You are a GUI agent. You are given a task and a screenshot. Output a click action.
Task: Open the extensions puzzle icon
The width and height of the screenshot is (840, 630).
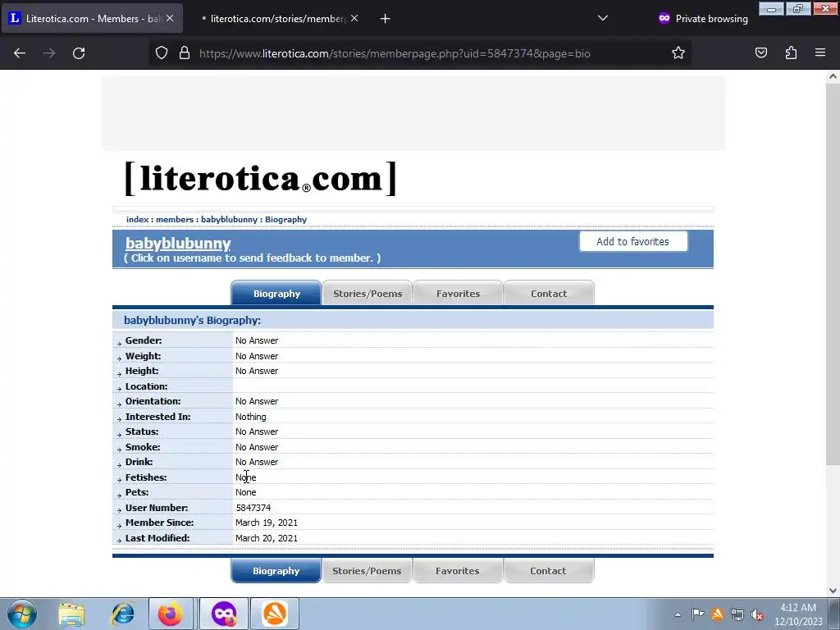point(791,53)
